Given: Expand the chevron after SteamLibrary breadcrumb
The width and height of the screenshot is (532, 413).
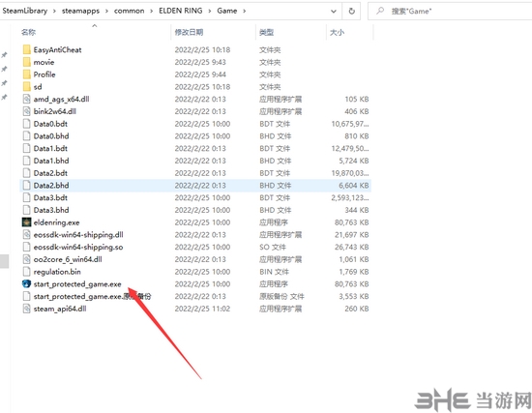Looking at the screenshot, I should pos(54,12).
